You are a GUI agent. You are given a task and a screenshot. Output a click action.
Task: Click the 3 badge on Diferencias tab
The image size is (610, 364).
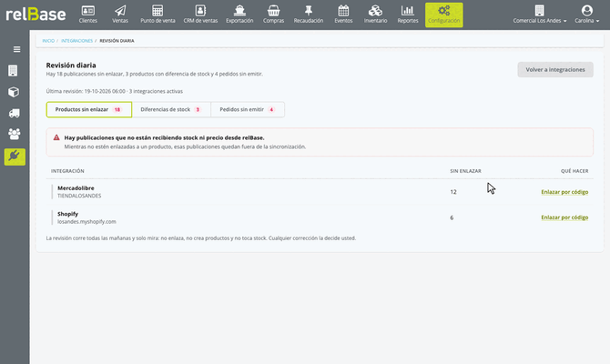pyautogui.click(x=198, y=110)
